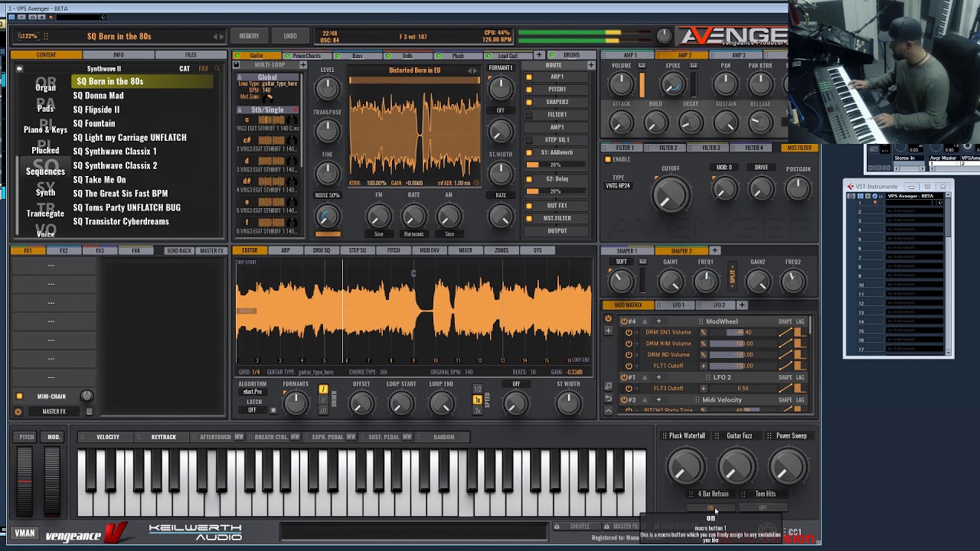Click the UNDO button

(x=290, y=36)
